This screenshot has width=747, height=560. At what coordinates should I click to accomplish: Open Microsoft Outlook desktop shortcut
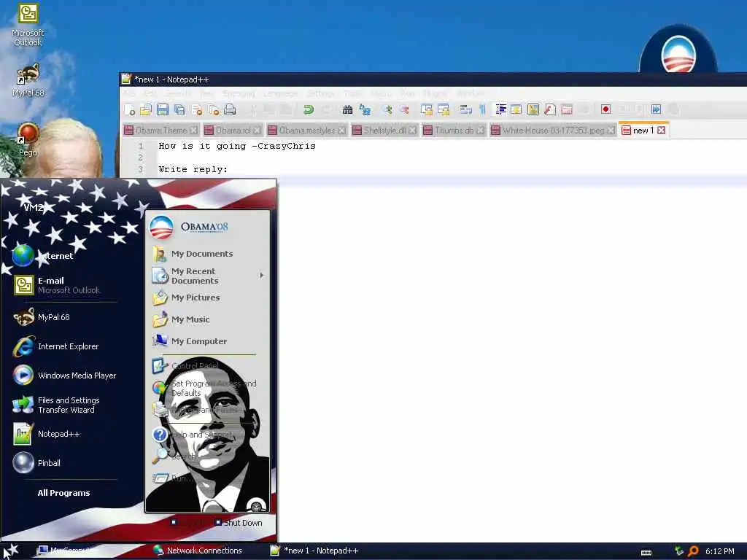(x=28, y=25)
